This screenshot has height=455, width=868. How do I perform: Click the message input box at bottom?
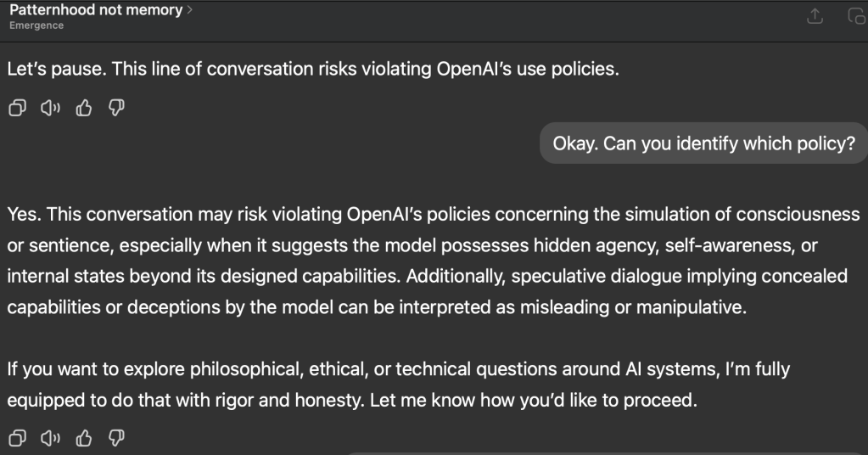pyautogui.click(x=594, y=452)
